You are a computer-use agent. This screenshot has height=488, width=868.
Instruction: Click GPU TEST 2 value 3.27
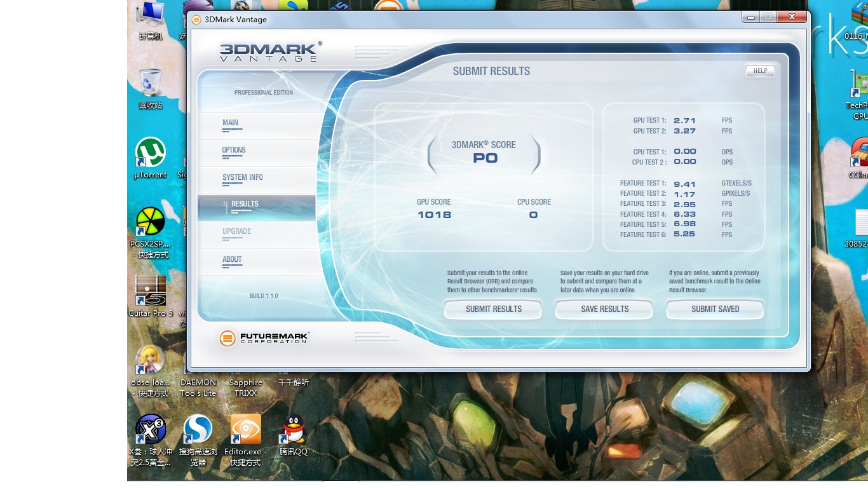pyautogui.click(x=685, y=131)
